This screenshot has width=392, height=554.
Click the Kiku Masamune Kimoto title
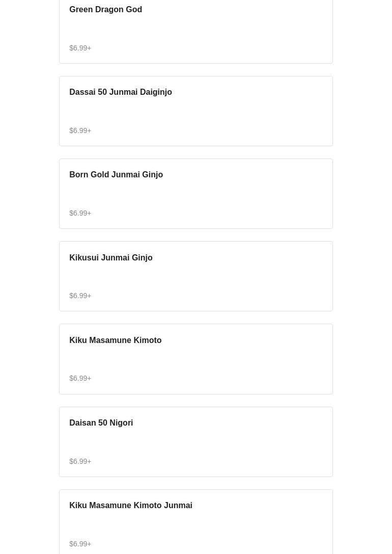pos(115,340)
